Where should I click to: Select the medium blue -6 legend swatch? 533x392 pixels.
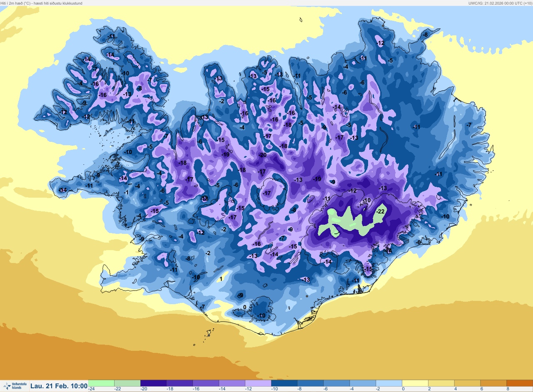[x=336, y=383]
